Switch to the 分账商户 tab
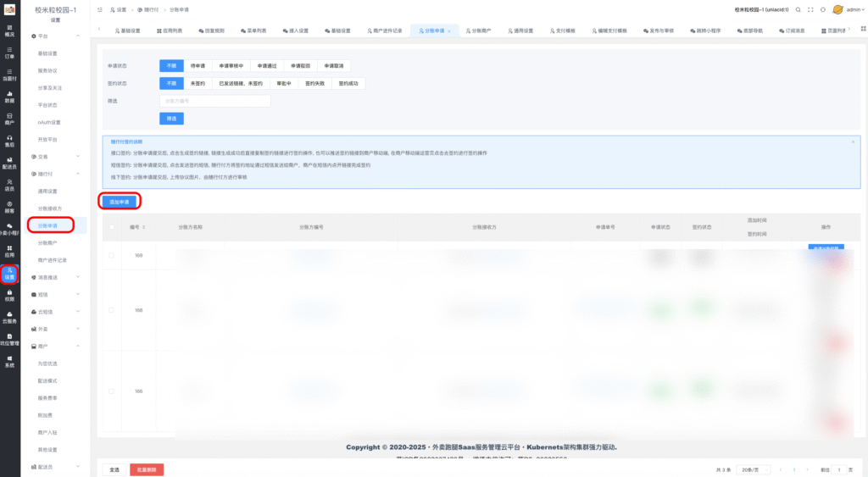This screenshot has height=477, width=868. click(x=478, y=31)
